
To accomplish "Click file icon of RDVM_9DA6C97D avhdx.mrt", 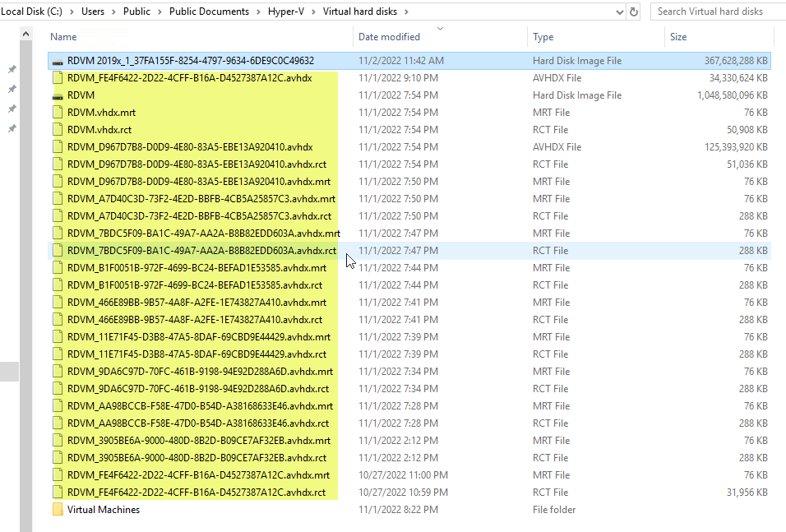I will (58, 372).
